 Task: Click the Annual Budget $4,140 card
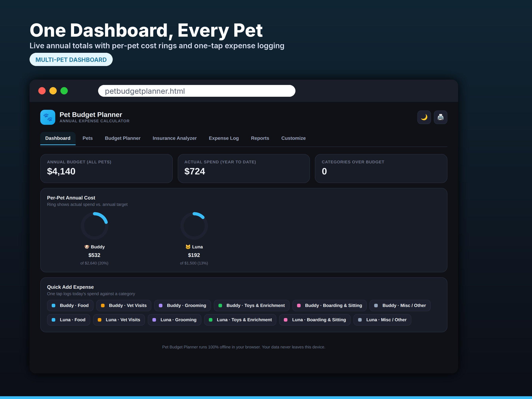point(106,169)
